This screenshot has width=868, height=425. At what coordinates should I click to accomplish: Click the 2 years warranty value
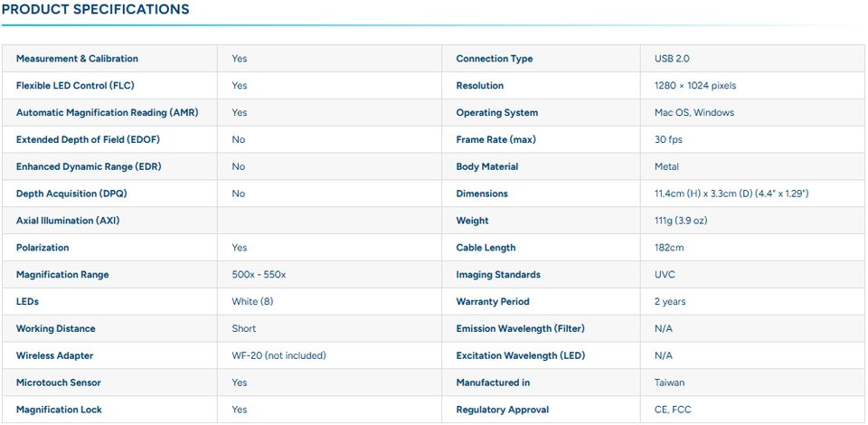pos(670,302)
